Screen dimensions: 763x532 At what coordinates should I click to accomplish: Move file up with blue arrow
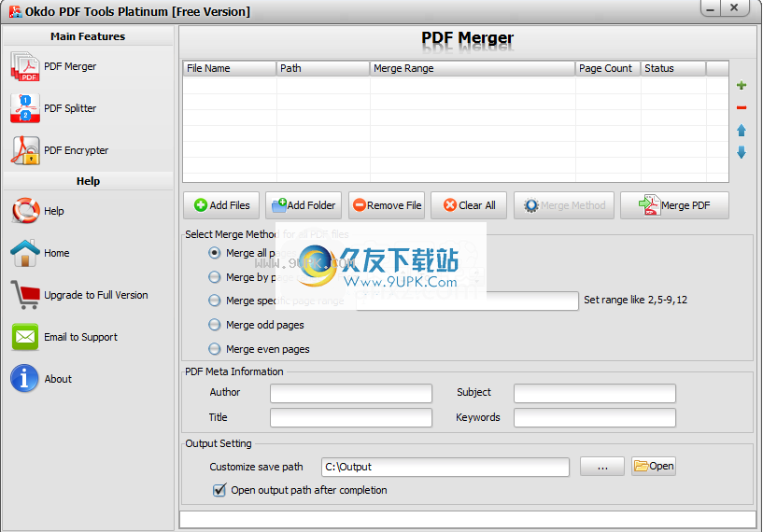coord(742,131)
